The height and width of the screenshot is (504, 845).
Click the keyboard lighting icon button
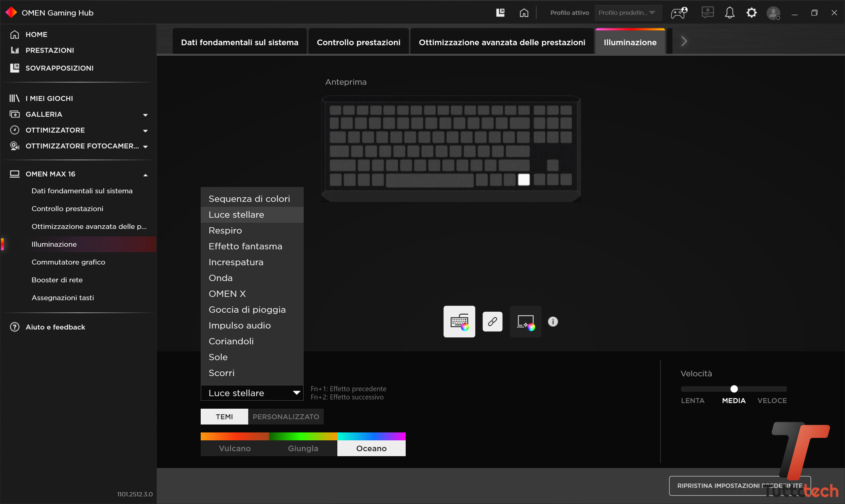click(x=459, y=321)
